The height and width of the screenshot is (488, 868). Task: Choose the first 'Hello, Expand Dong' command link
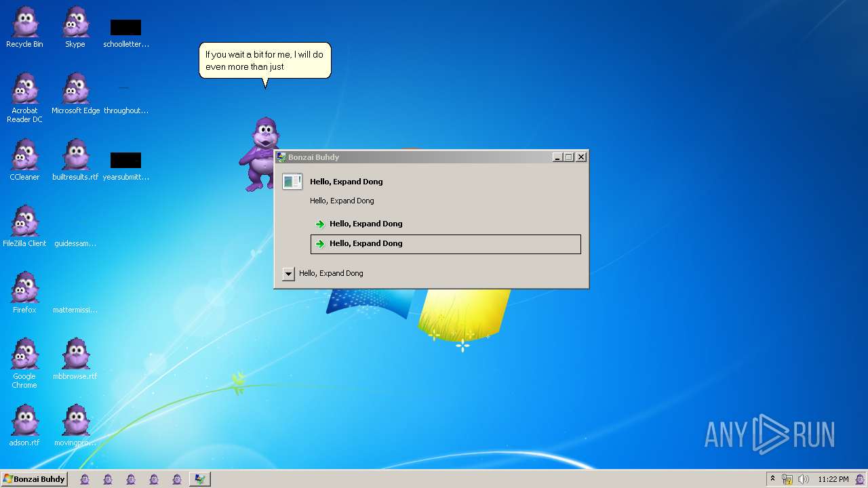point(446,224)
